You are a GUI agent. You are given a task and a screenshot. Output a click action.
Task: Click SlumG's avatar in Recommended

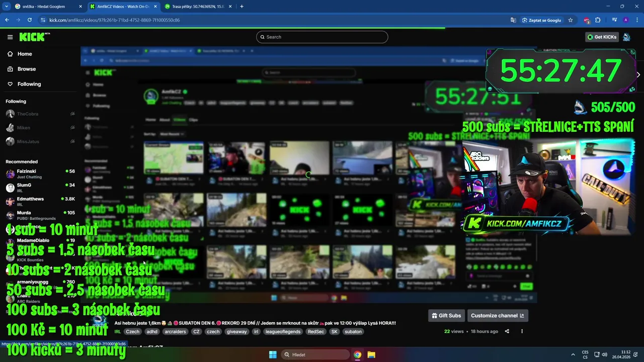click(x=10, y=188)
